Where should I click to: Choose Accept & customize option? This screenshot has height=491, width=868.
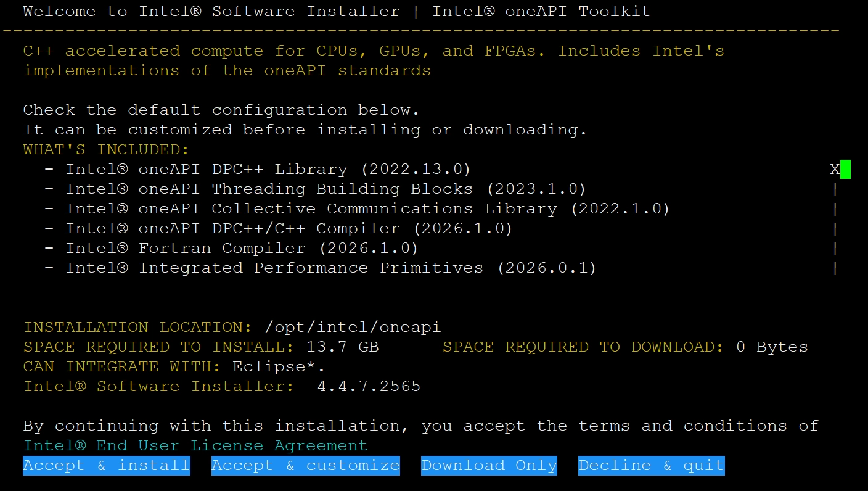[306, 466]
